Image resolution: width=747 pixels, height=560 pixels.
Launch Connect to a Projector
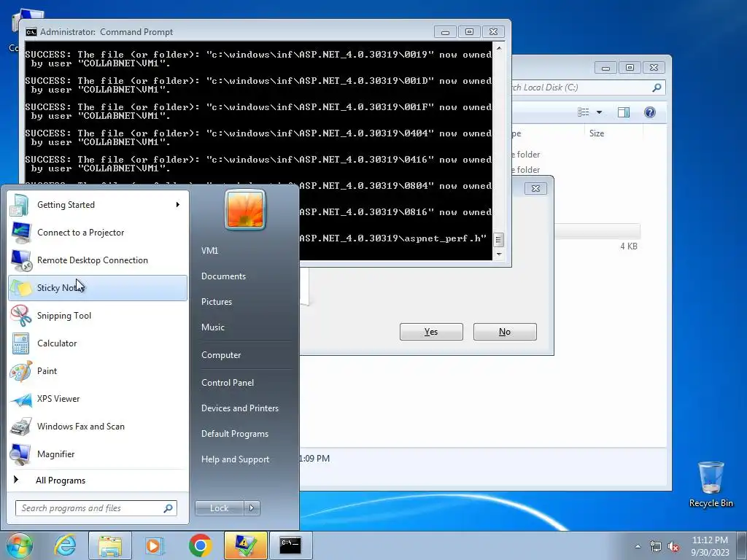pyautogui.click(x=98, y=233)
